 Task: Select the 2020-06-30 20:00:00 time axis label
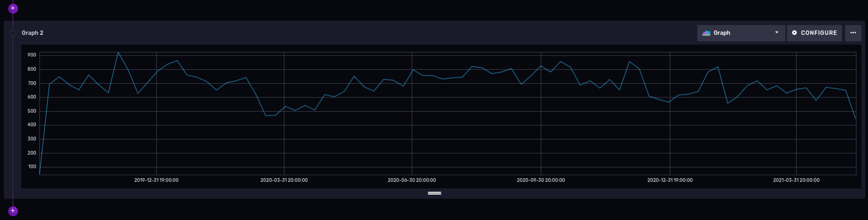pyautogui.click(x=412, y=180)
